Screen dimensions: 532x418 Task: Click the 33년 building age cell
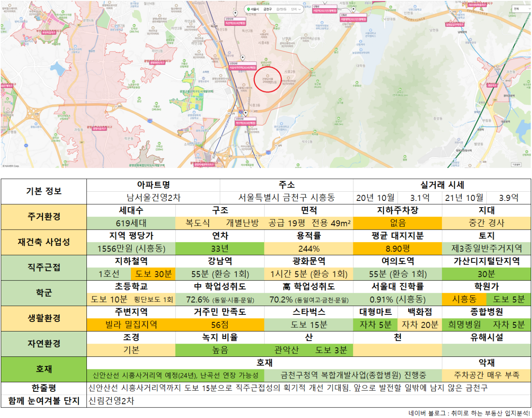click(x=220, y=248)
